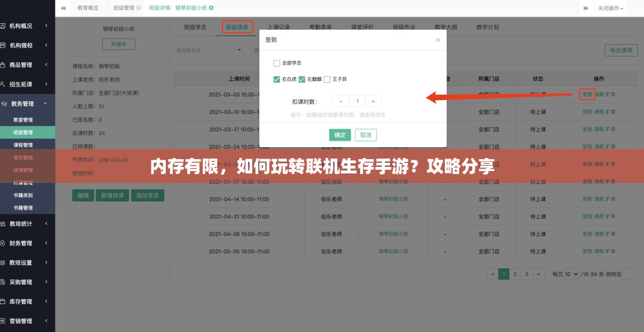Click the 招生拓课 person icon

[2, 84]
